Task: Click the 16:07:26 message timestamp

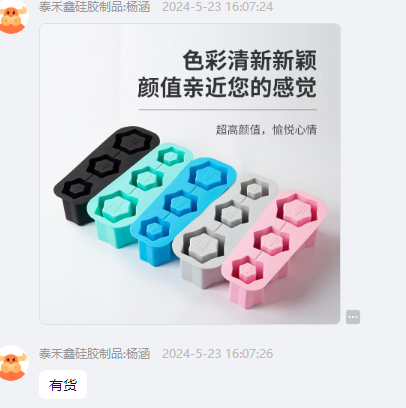Action: point(217,354)
